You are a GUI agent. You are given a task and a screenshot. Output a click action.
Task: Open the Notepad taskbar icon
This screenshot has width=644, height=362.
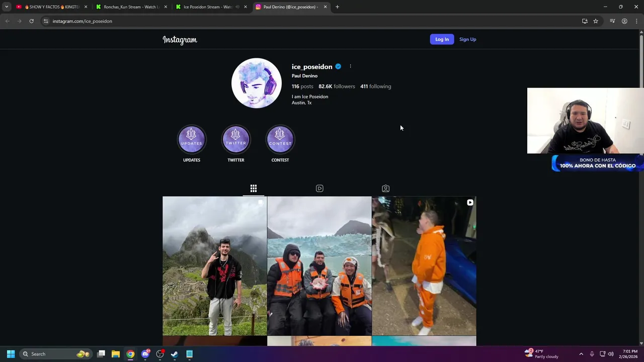[189, 354]
